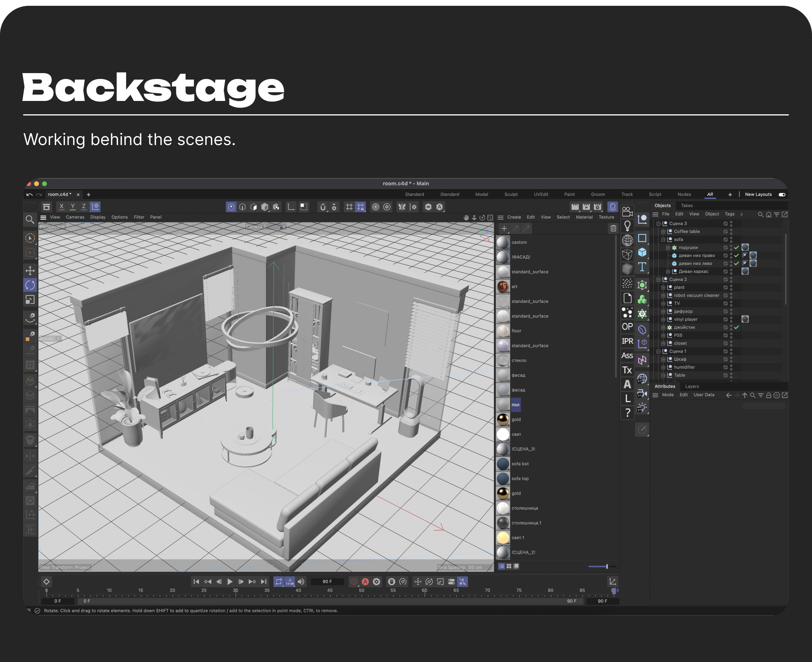Expand the vinyl player object
Image resolution: width=812 pixels, height=662 pixels.
pyautogui.click(x=663, y=320)
